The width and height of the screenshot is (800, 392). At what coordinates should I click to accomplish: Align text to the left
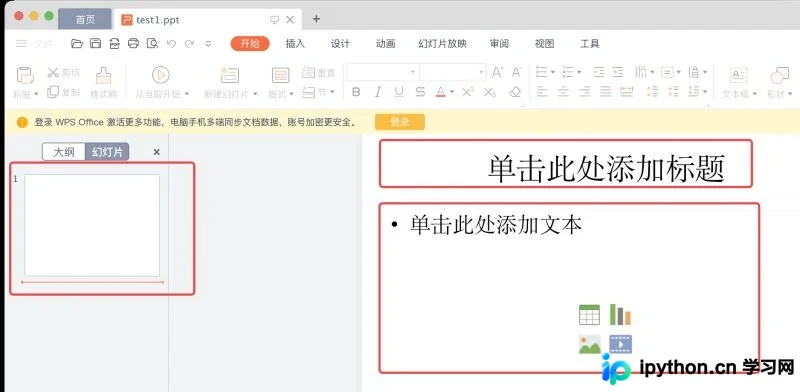coord(542,92)
